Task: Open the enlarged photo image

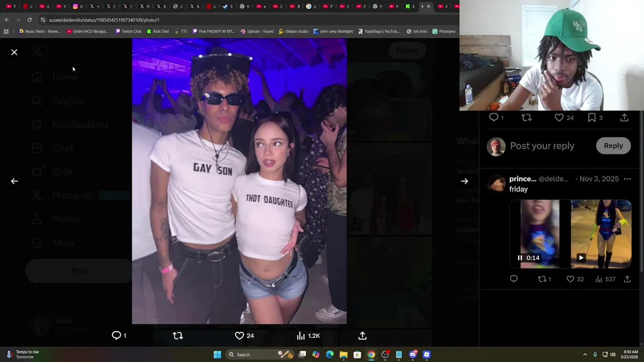Action: tap(239, 181)
